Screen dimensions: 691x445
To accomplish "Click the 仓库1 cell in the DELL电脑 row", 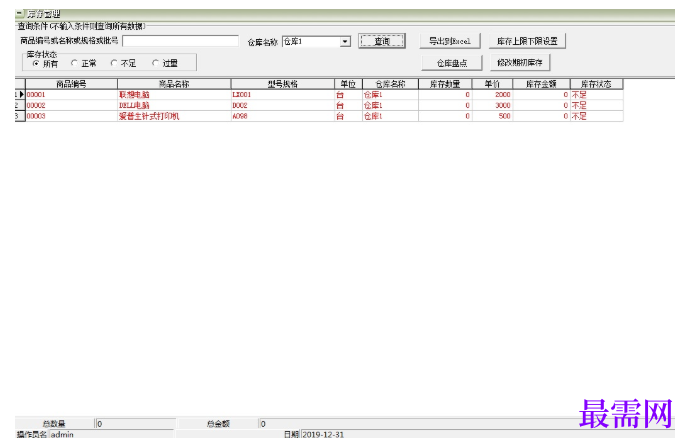I will (x=390, y=105).
